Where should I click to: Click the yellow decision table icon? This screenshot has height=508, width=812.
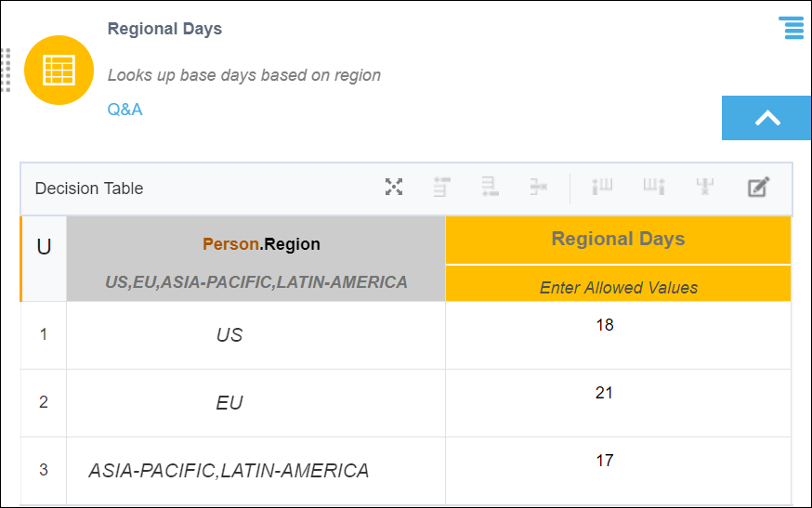[59, 70]
